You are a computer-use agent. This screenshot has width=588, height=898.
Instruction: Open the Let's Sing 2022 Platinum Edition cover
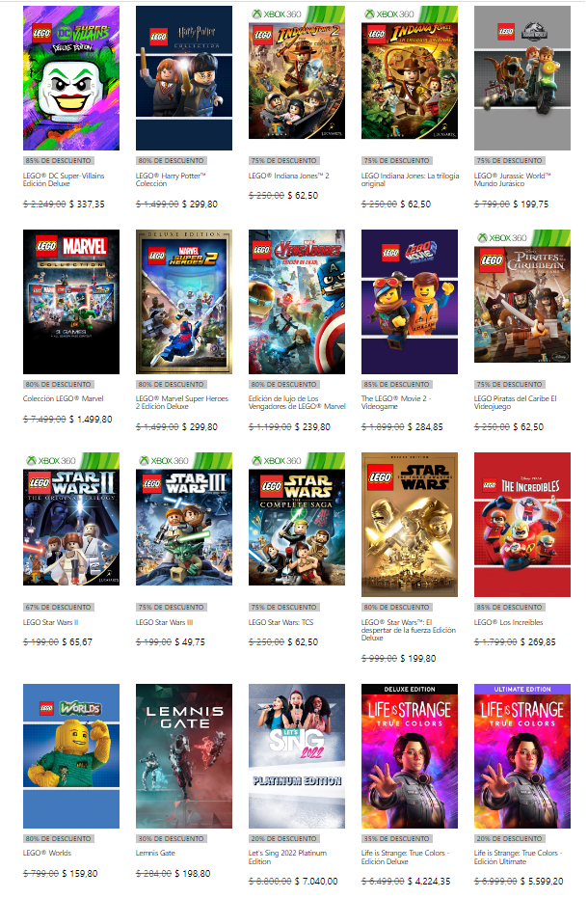pyautogui.click(x=297, y=756)
